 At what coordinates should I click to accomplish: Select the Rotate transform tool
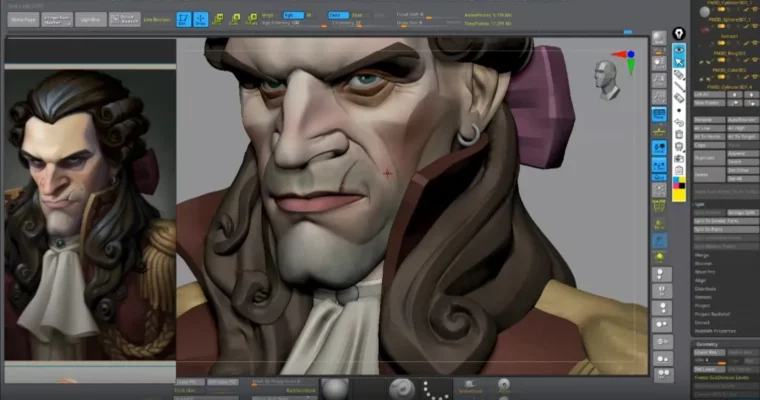pos(252,19)
